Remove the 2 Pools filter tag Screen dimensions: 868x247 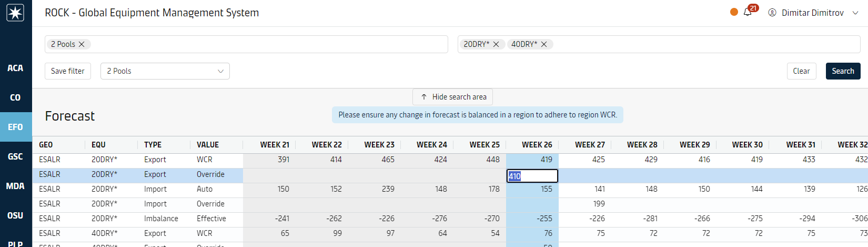pyautogui.click(x=82, y=44)
